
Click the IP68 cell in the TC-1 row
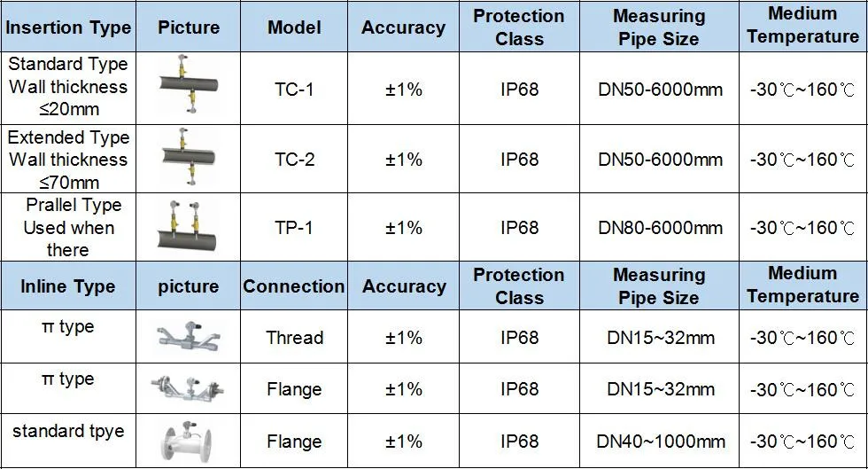click(x=519, y=90)
